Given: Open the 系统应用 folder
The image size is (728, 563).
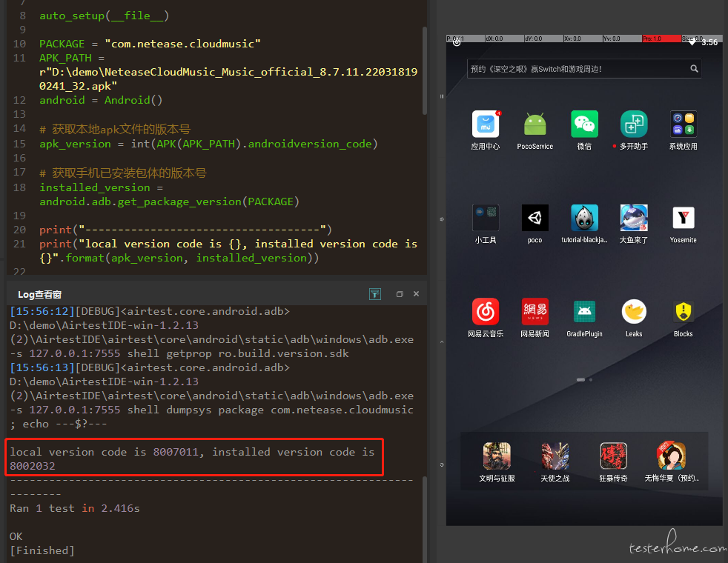Looking at the screenshot, I should (x=683, y=124).
